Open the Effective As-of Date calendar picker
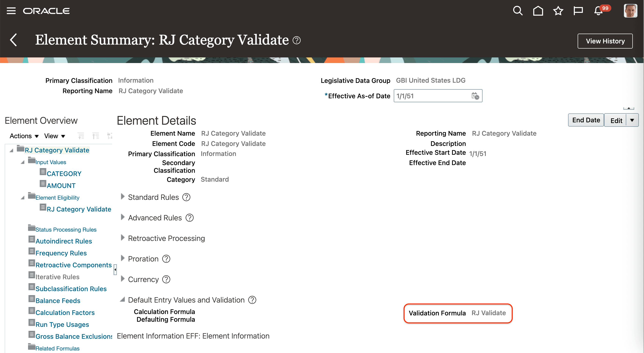The height and width of the screenshot is (353, 644). tap(475, 96)
